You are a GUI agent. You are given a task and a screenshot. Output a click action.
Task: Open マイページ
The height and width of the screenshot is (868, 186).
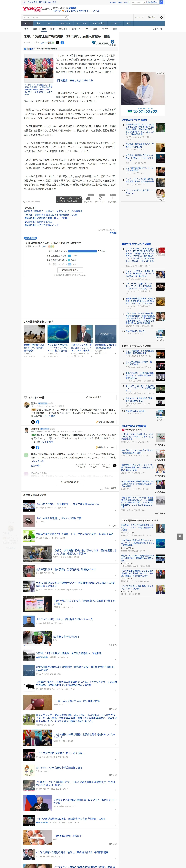(139, 17)
